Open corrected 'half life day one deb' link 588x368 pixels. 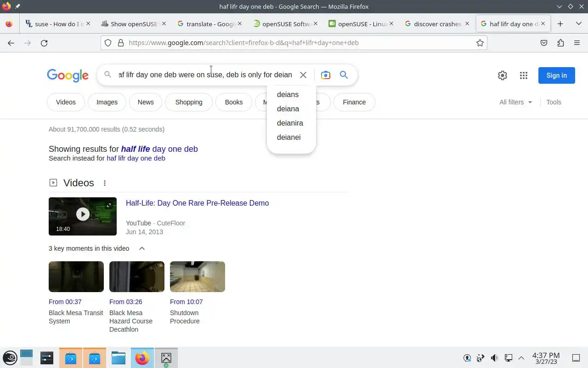(159, 149)
